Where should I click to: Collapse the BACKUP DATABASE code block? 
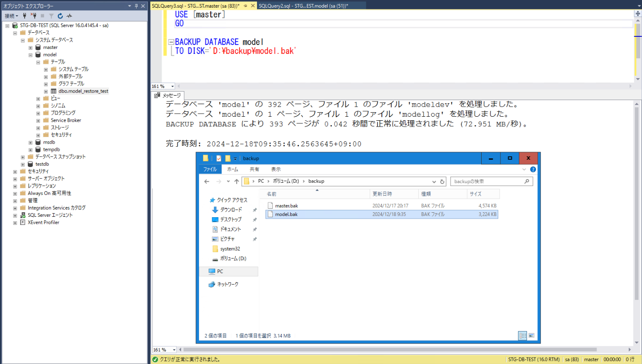click(171, 42)
